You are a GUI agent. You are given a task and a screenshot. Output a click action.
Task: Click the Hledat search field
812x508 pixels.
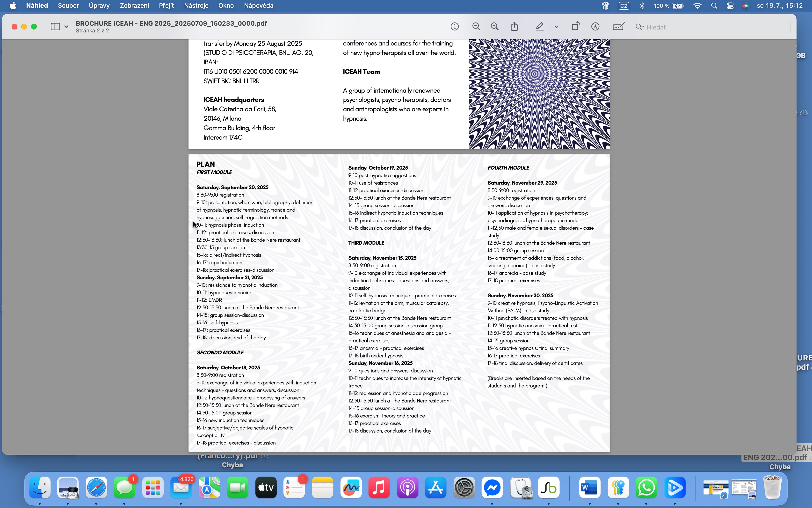[x=712, y=27]
